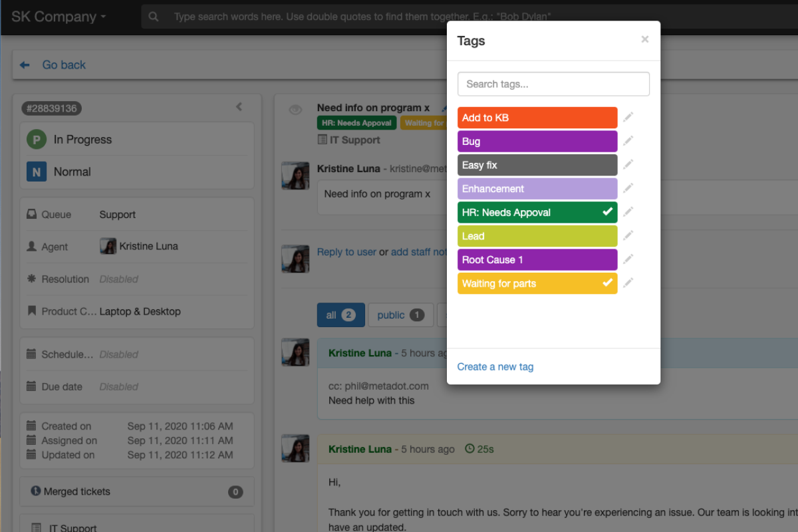Click the Created on date text

(x=180, y=426)
